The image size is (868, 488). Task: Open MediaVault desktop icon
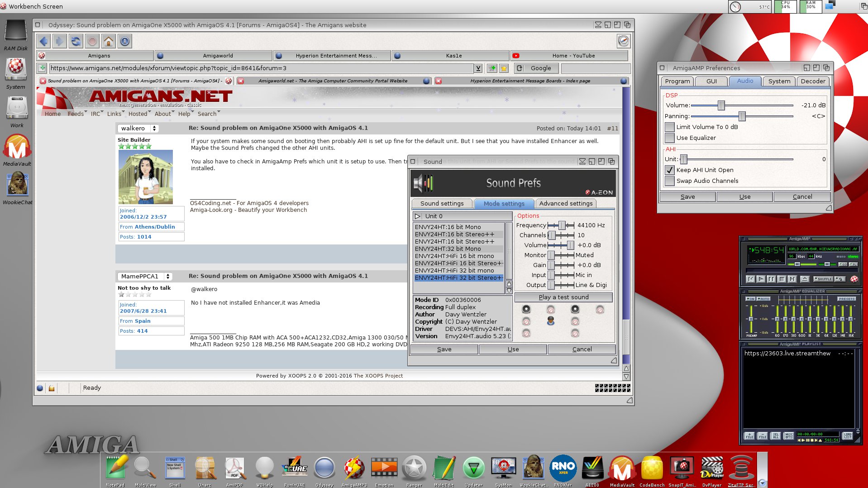17,151
